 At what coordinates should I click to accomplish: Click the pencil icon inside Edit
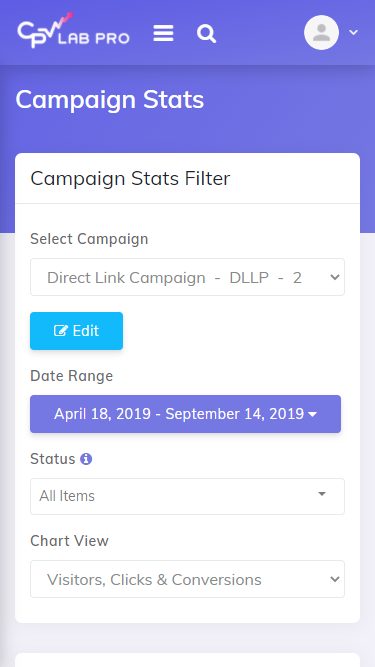coord(61,331)
